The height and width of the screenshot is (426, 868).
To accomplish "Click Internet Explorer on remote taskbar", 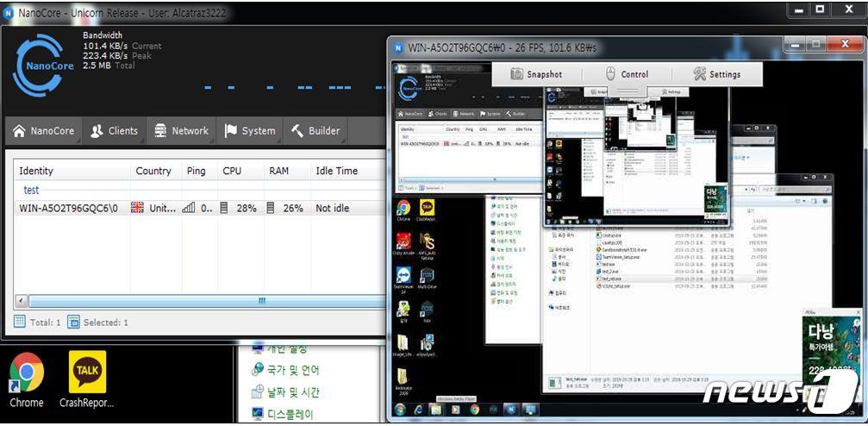I will coord(419,410).
